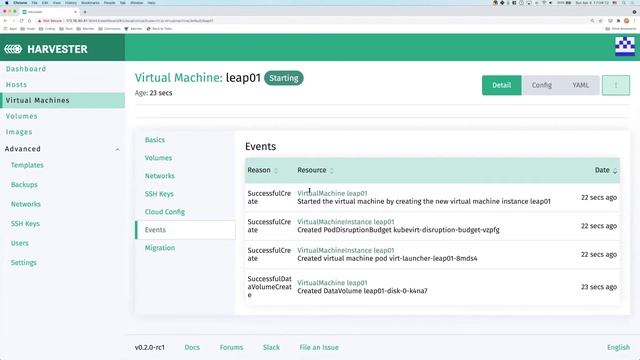Close the Harvester browser tab
The height and width of the screenshot is (360, 640).
[76, 12]
